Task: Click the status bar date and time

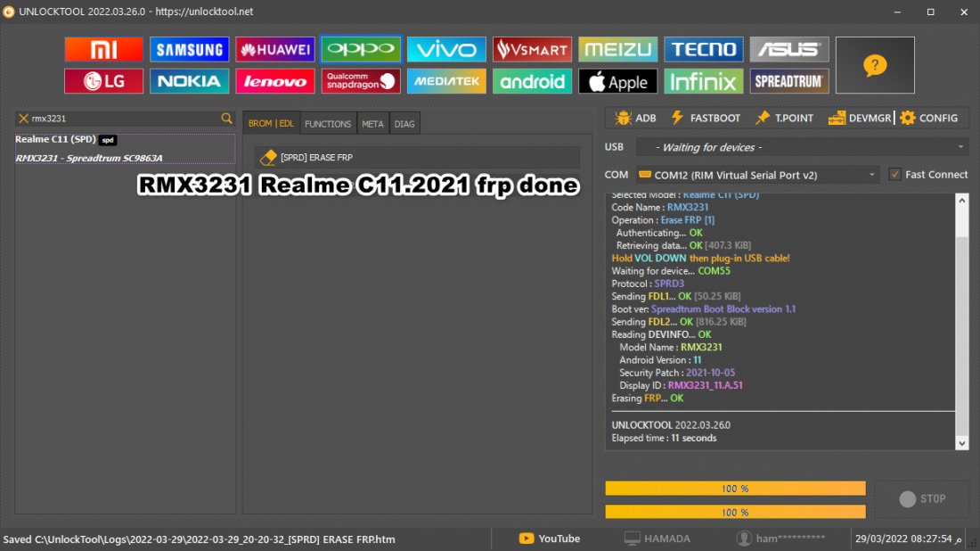Action: coord(908,539)
